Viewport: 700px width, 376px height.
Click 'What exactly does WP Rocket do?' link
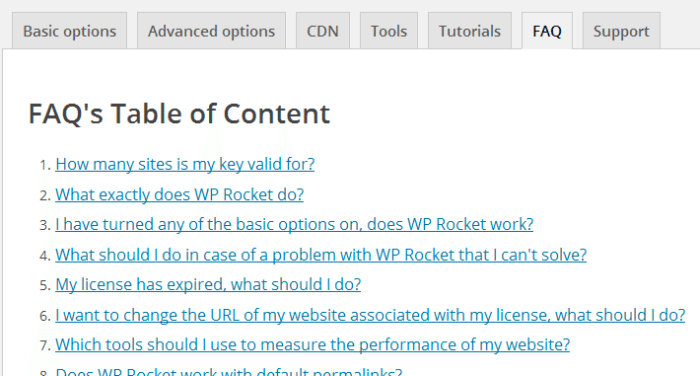click(x=179, y=195)
